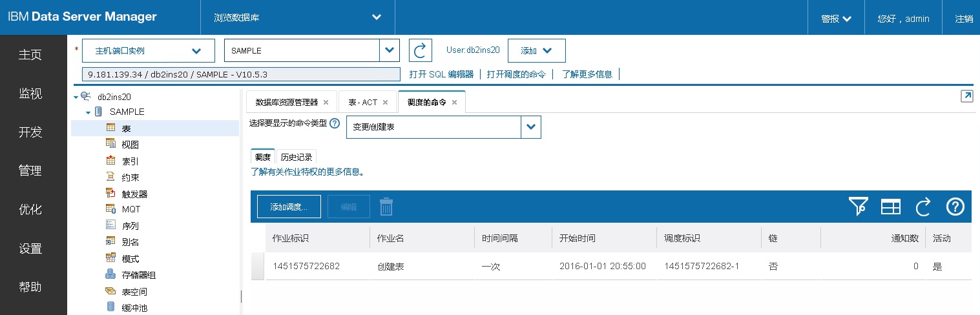This screenshot has height=315, width=980.
Task: Click the MQT icon in the tree
Action: (x=110, y=209)
